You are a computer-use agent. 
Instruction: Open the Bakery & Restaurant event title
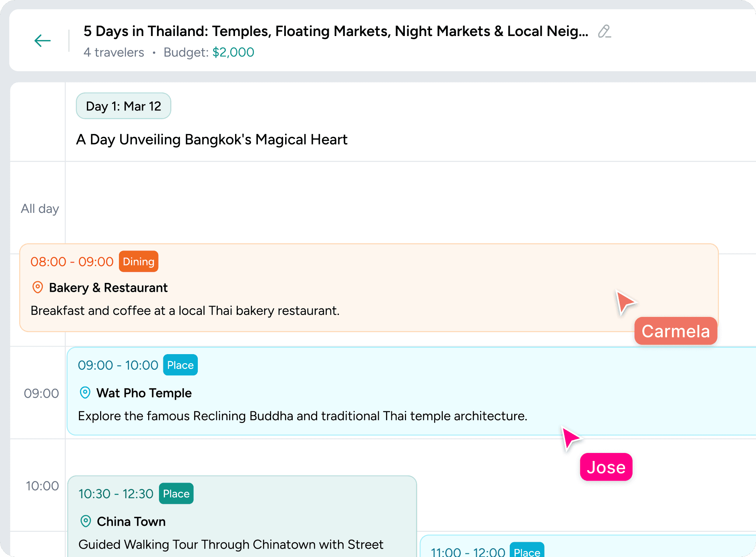click(x=108, y=288)
